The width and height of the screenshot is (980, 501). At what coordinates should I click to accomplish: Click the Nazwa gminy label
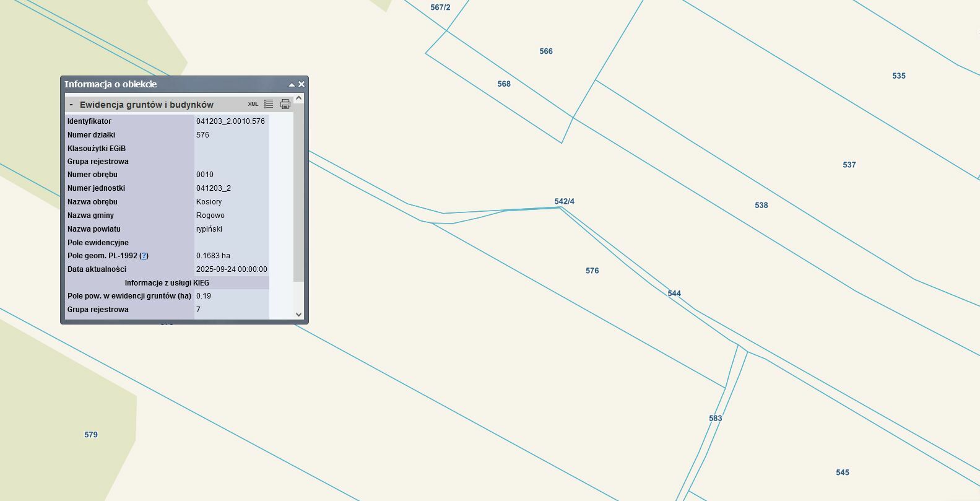(x=90, y=216)
